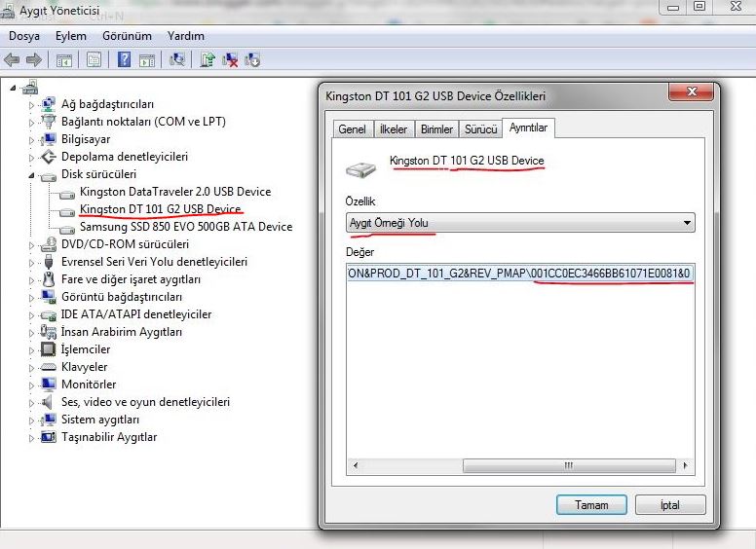
Task: Open the Yardım menu
Action: point(186,36)
